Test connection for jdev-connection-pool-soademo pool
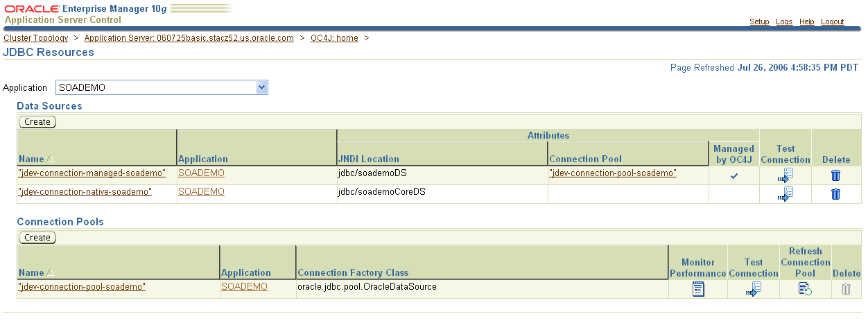This screenshot has height=323, width=868. click(x=753, y=289)
